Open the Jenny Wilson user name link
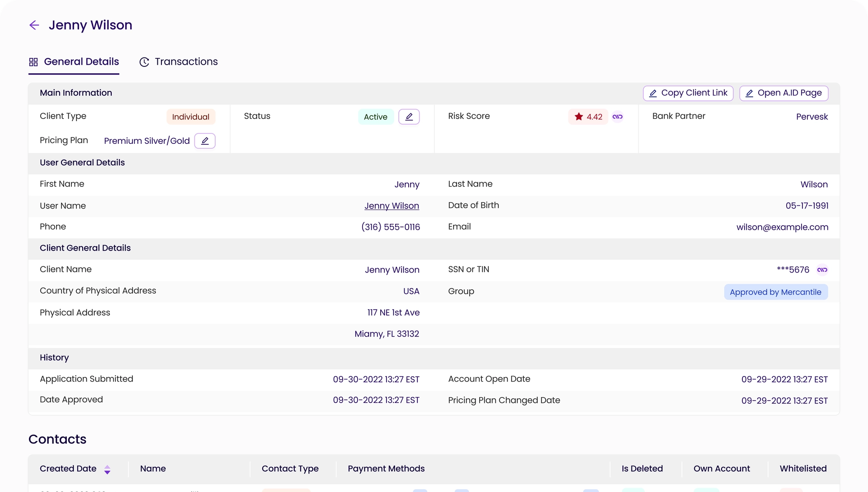The height and width of the screenshot is (492, 868). (392, 206)
